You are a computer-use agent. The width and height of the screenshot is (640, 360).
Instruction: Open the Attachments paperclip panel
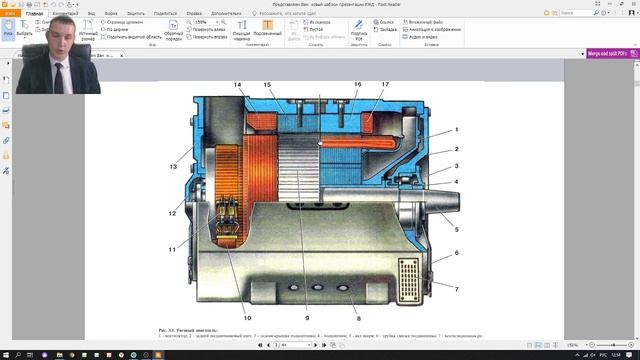tap(6, 140)
